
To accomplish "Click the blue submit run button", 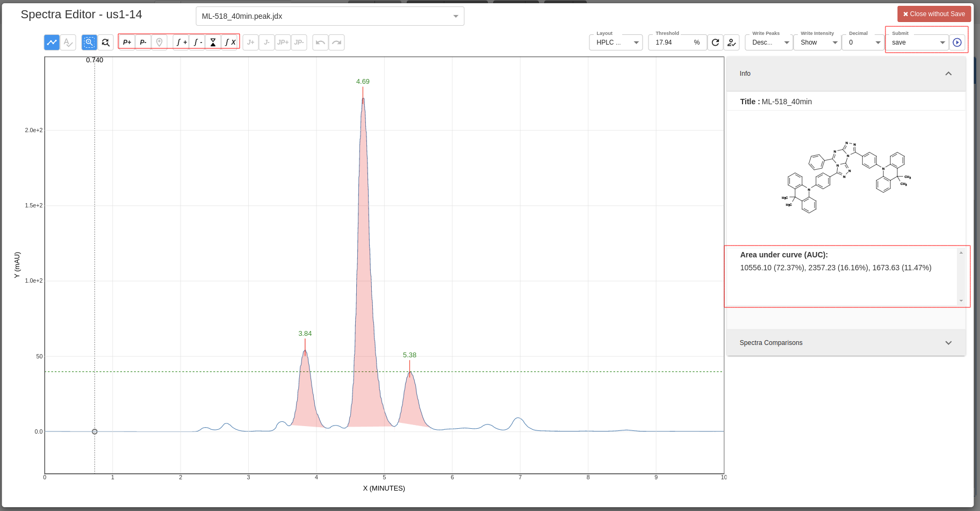I will point(957,42).
